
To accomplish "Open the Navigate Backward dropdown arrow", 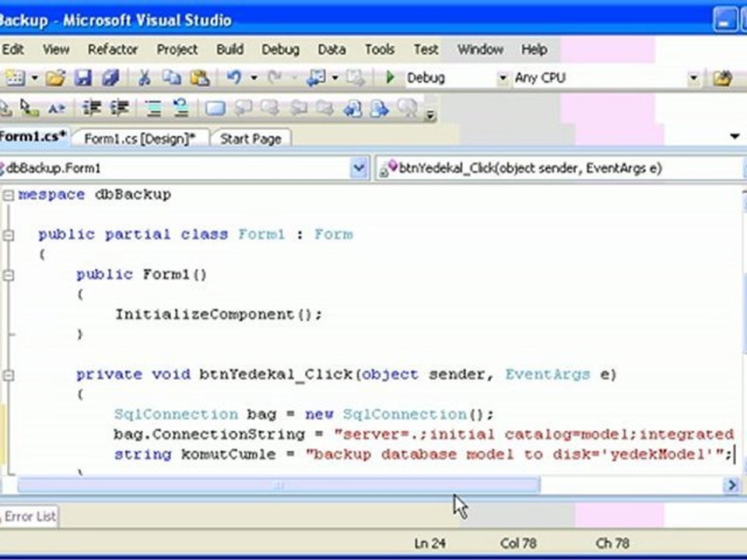I will pos(335,78).
